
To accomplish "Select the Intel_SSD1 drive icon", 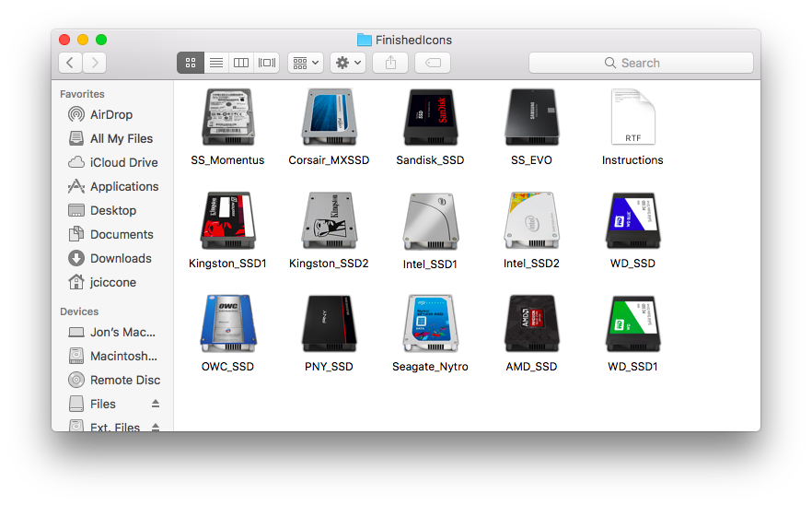I will click(x=430, y=221).
